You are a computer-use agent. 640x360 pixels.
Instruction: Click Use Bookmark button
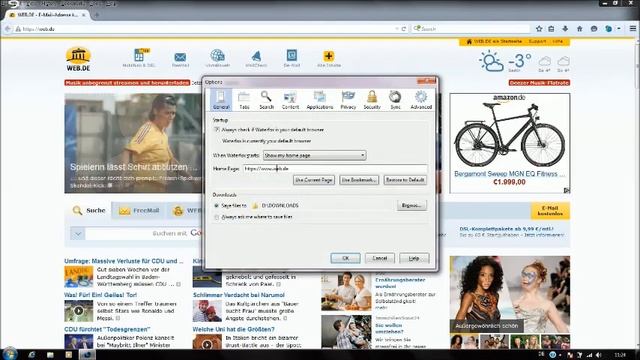359,180
